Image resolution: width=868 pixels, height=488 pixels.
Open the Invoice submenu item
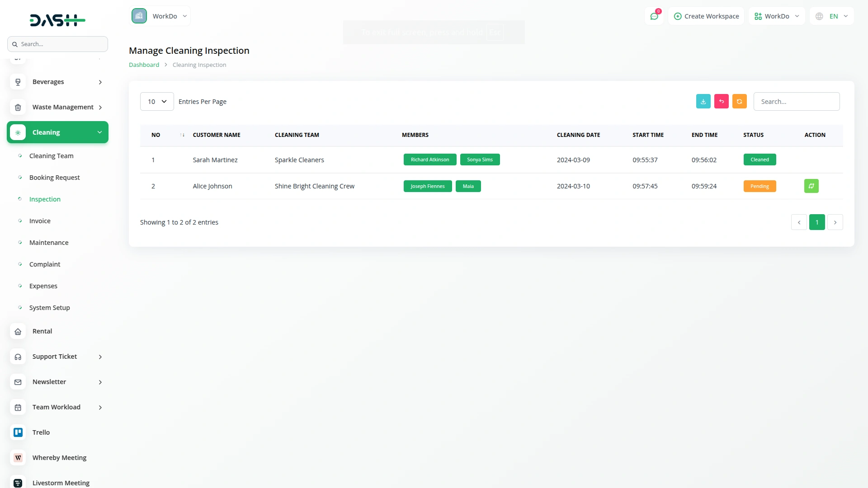click(40, 221)
